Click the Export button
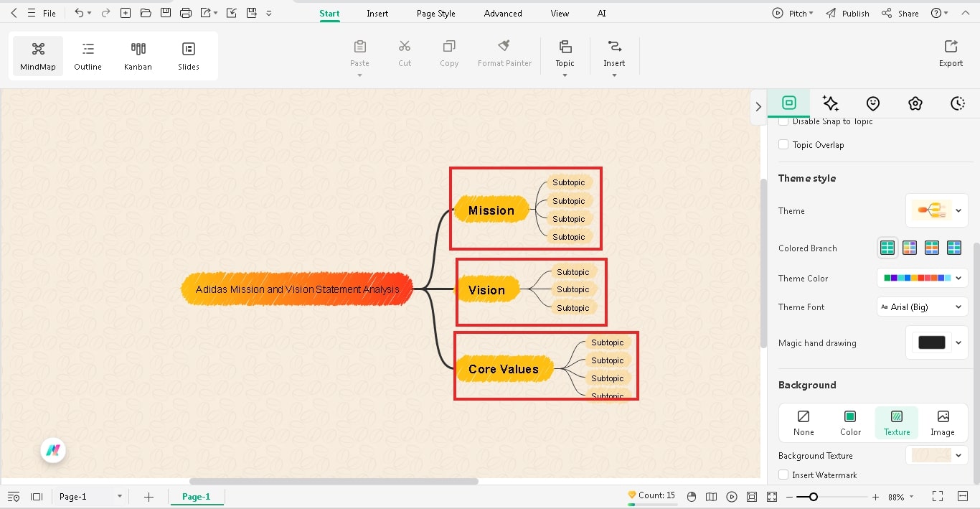The height and width of the screenshot is (509, 980). click(951, 54)
